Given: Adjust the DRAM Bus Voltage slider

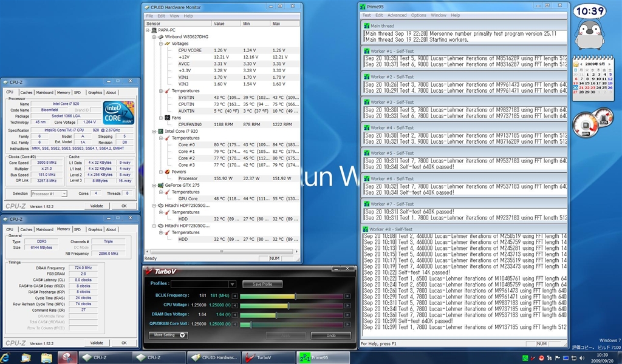Looking at the screenshot, I should click(x=276, y=315).
